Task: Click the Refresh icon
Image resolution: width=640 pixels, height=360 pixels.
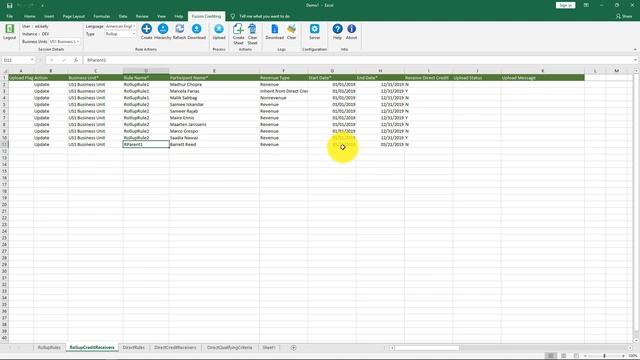Action: click(180, 29)
